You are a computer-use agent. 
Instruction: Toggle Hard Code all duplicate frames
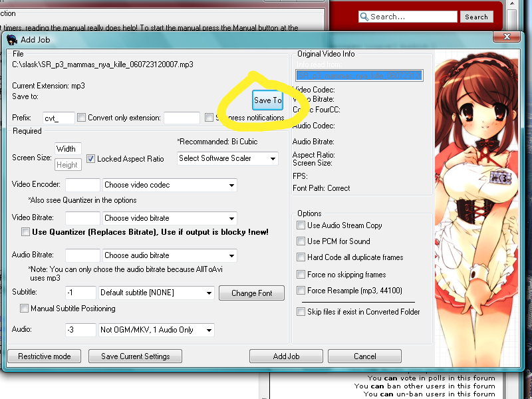301,257
